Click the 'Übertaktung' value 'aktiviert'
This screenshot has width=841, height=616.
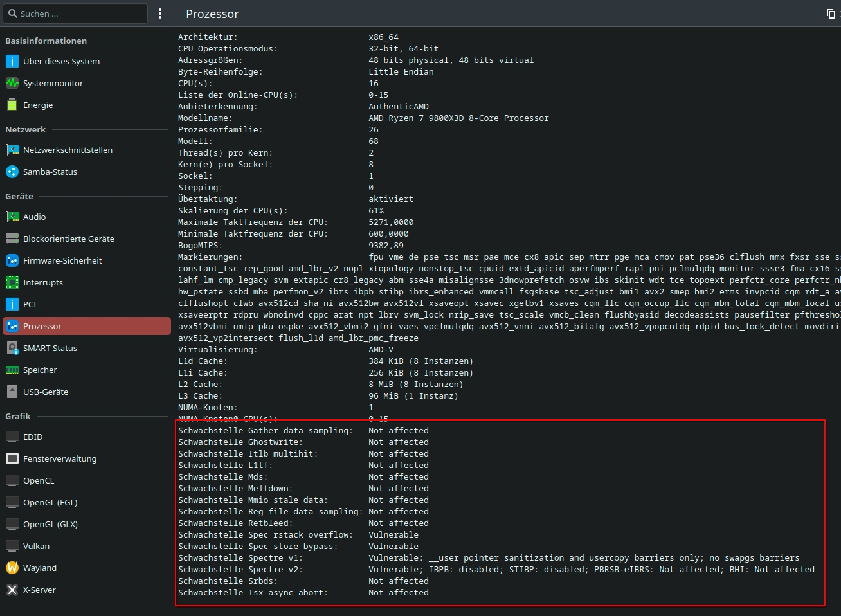(391, 199)
